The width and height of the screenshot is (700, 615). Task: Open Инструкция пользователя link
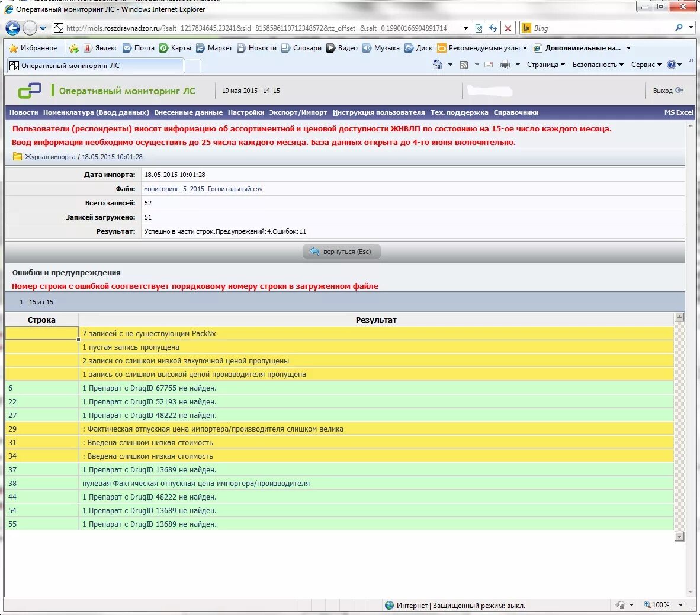pyautogui.click(x=378, y=112)
